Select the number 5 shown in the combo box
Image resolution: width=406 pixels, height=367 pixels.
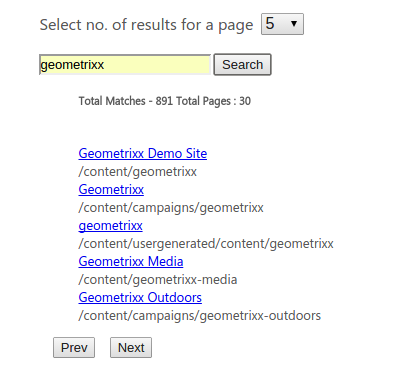click(x=270, y=24)
